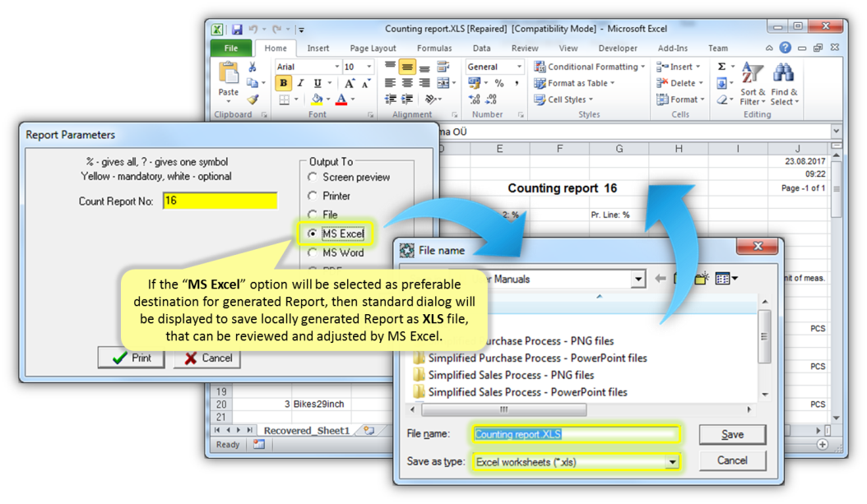The image size is (867, 504).
Task: Click the Decrease Indent icon
Action: [391, 99]
